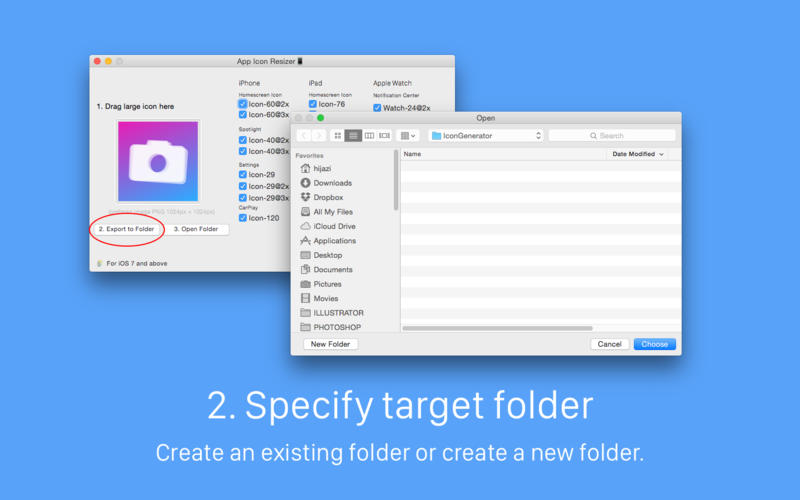Open the IconGenerator folder path dropdown

pos(486,135)
